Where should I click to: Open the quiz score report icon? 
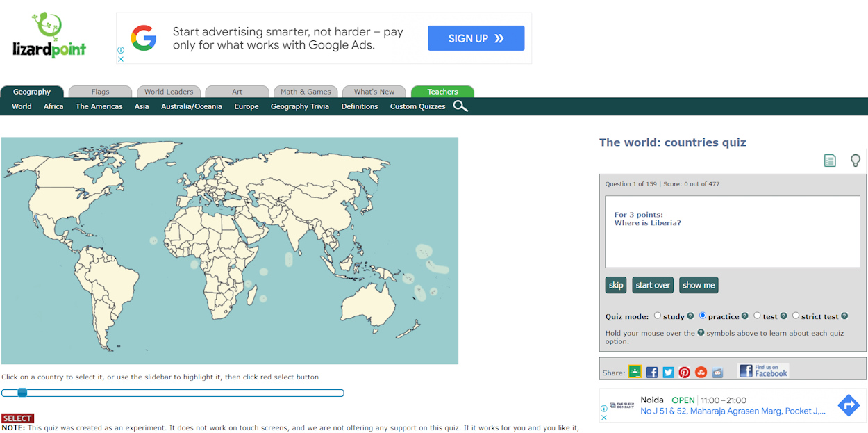831,160
